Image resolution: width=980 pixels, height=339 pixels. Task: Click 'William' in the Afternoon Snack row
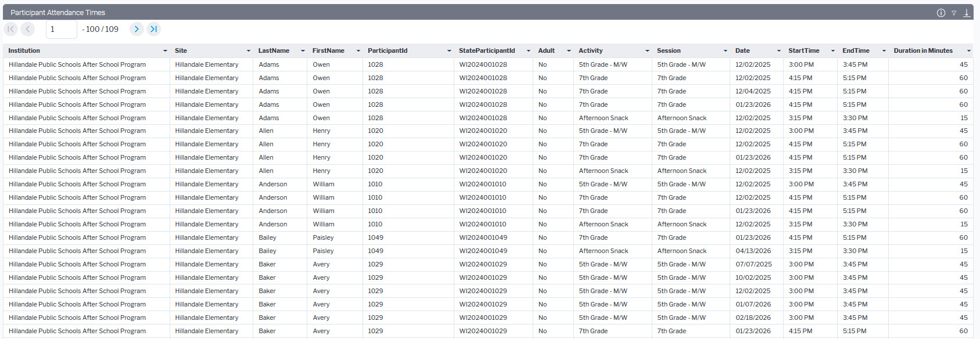click(x=324, y=224)
